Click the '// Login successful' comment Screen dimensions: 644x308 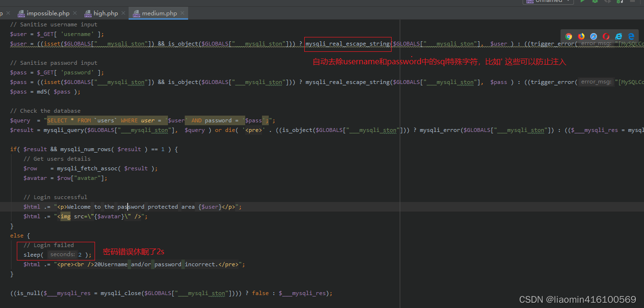55,197
